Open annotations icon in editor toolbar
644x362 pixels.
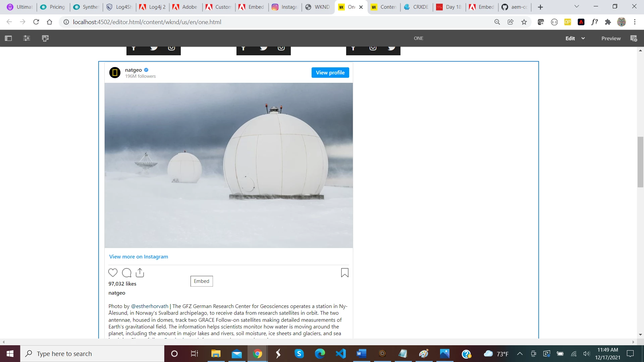pos(634,38)
